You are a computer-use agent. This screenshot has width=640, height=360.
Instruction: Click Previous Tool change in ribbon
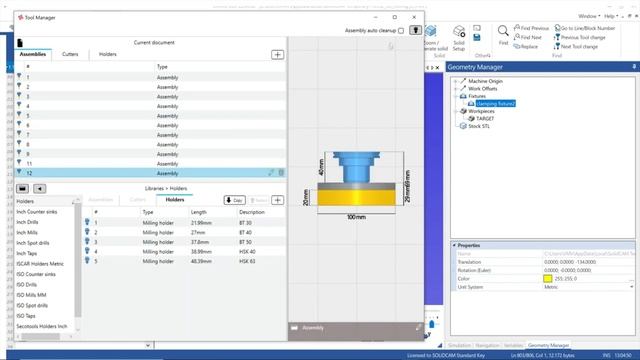point(580,37)
